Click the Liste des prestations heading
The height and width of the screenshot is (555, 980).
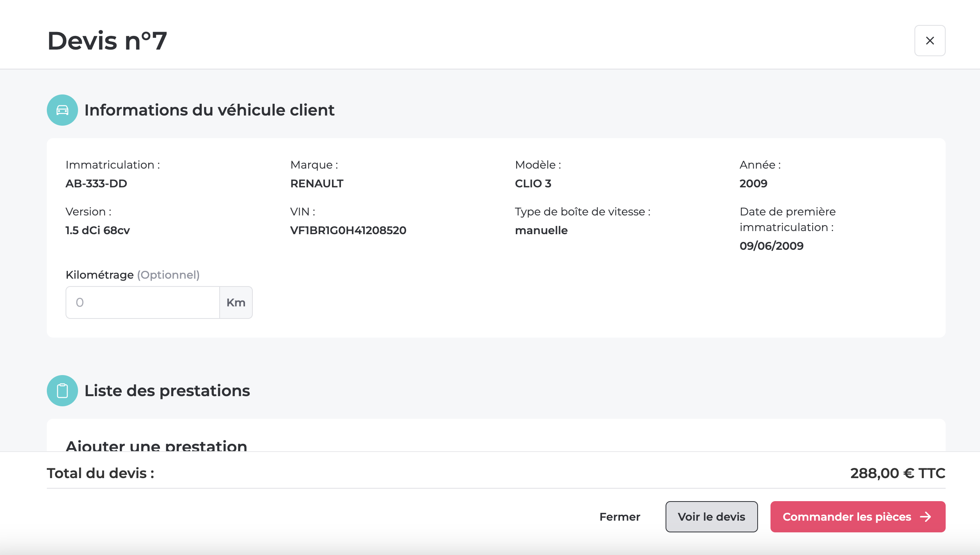(167, 391)
